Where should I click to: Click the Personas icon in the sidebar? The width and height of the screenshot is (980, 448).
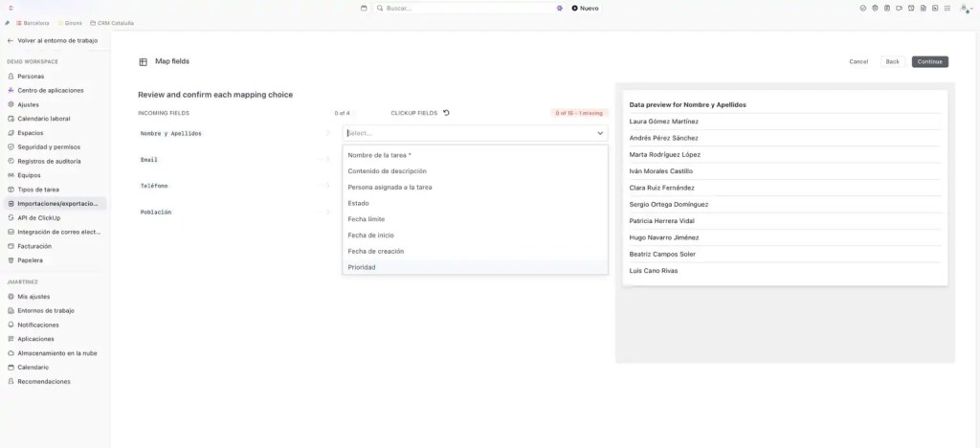11,77
